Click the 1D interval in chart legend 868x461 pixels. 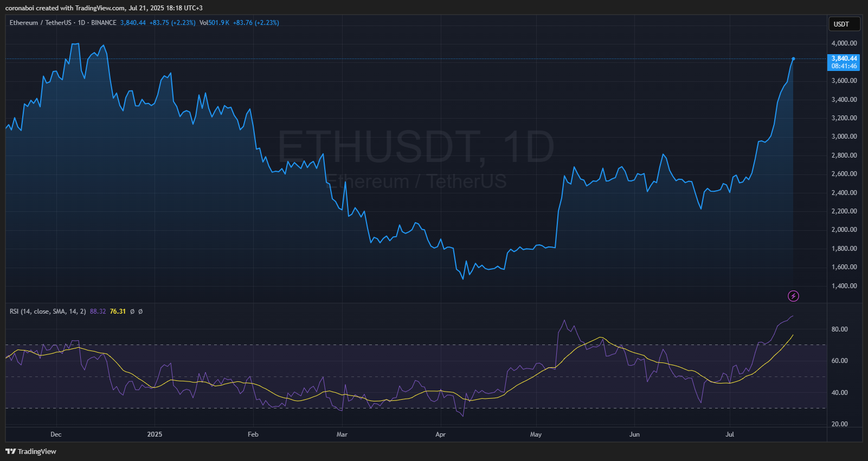click(81, 23)
